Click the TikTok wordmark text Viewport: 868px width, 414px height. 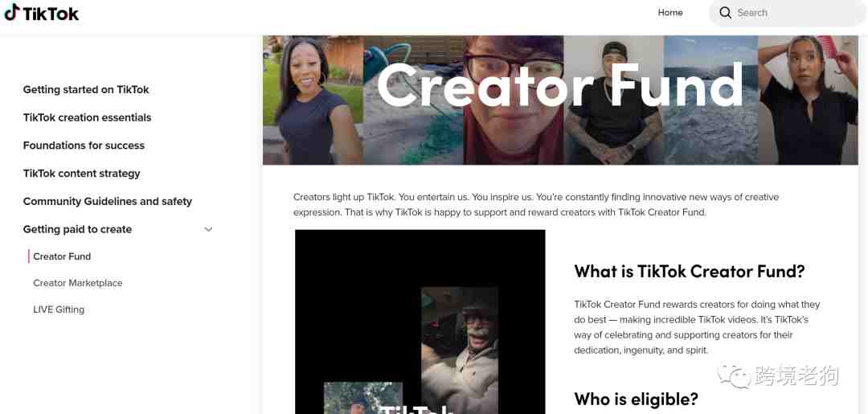[51, 14]
